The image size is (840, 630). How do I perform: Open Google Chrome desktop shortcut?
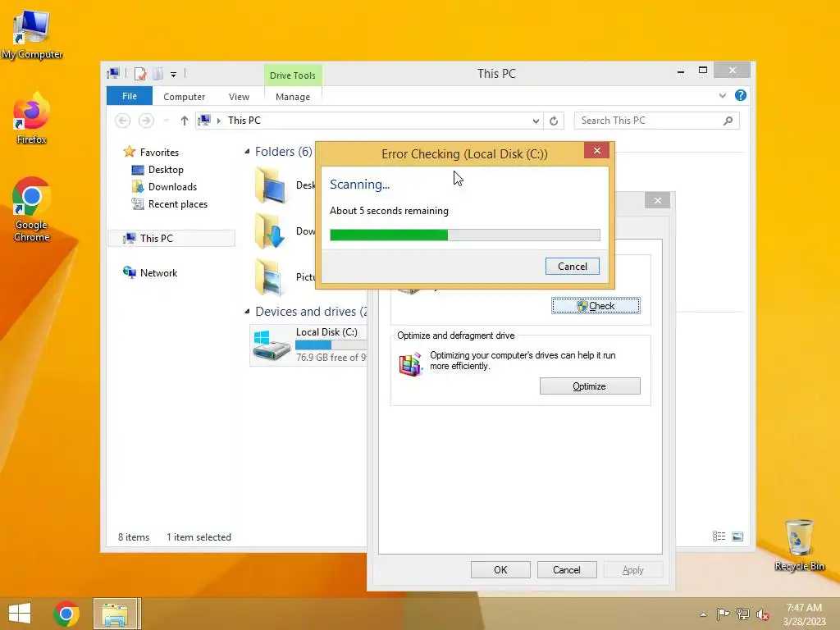coord(32,209)
